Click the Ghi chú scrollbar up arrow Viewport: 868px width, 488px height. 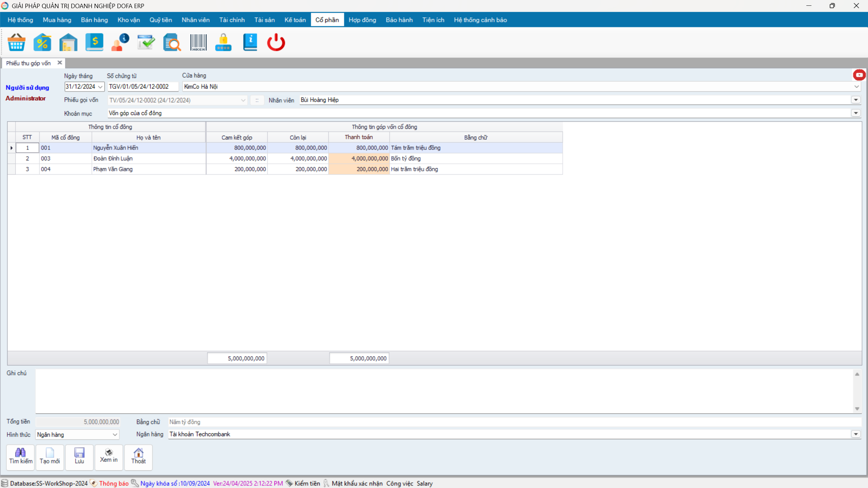click(x=857, y=374)
